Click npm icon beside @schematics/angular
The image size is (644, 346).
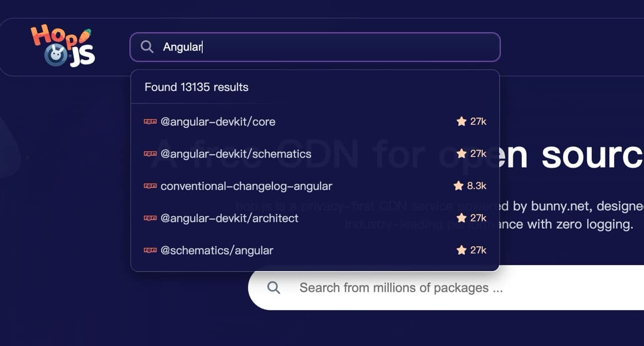coord(150,250)
